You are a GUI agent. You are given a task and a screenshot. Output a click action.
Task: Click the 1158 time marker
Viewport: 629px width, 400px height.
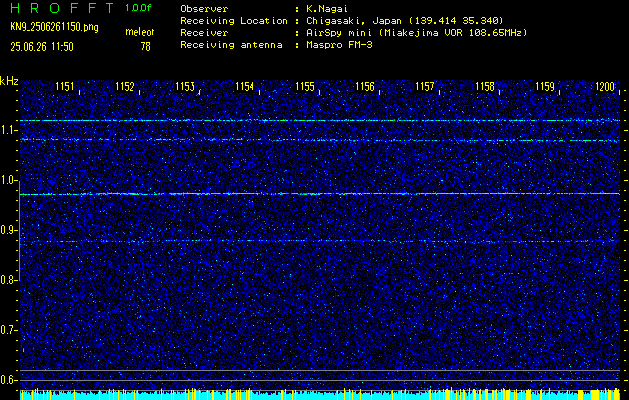[x=485, y=86]
